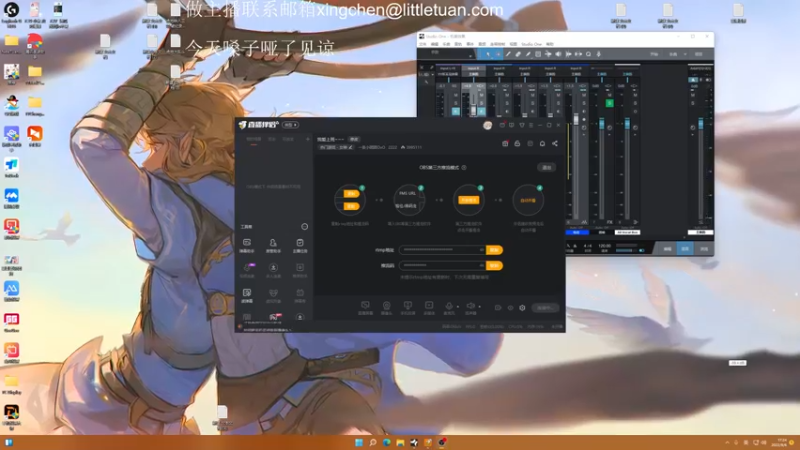Expand microphone options arrow in bottom bar
Viewport: 800px width, 450px height.
(458, 307)
